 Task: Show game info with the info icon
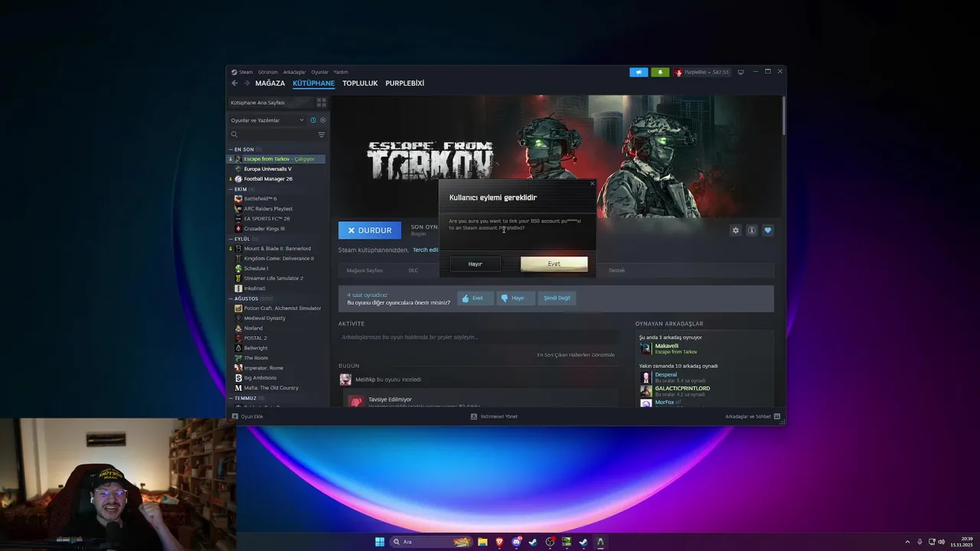[x=752, y=230]
